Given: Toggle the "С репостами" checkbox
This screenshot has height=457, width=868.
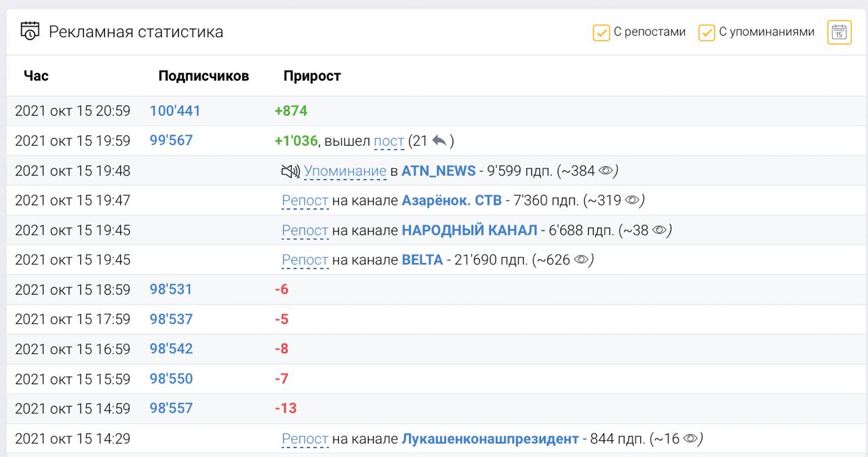Looking at the screenshot, I should click(x=601, y=33).
